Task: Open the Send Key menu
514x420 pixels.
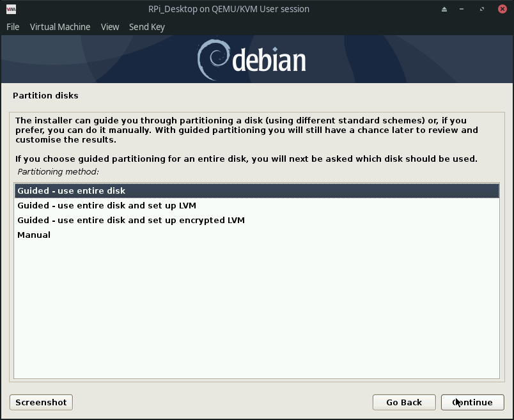Action: (x=147, y=27)
